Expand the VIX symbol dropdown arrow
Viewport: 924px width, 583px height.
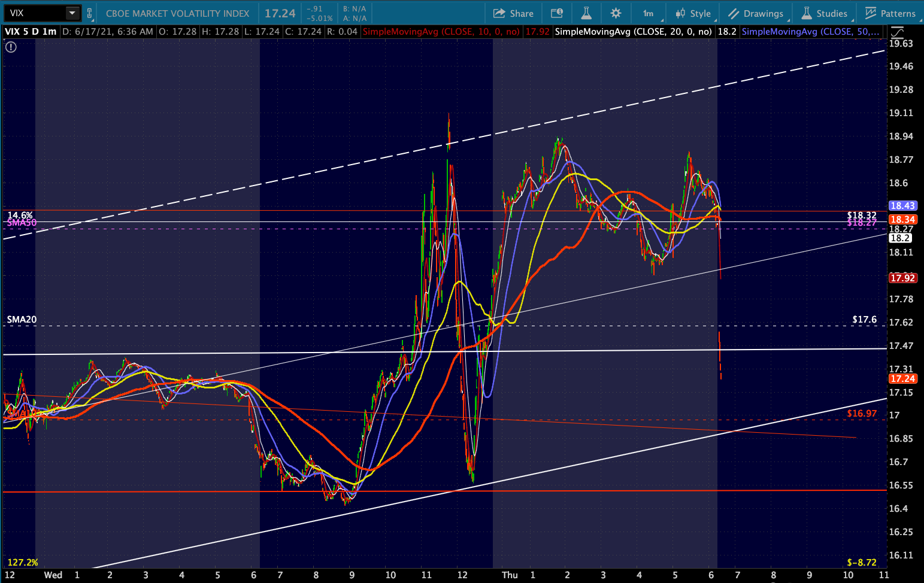pyautogui.click(x=72, y=13)
